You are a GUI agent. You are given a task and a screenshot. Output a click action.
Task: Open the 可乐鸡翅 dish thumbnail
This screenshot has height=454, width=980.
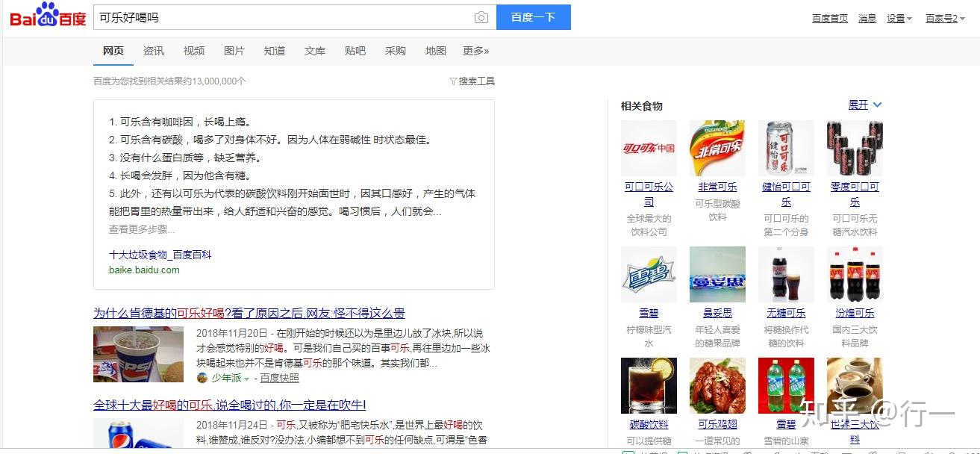pyautogui.click(x=717, y=385)
